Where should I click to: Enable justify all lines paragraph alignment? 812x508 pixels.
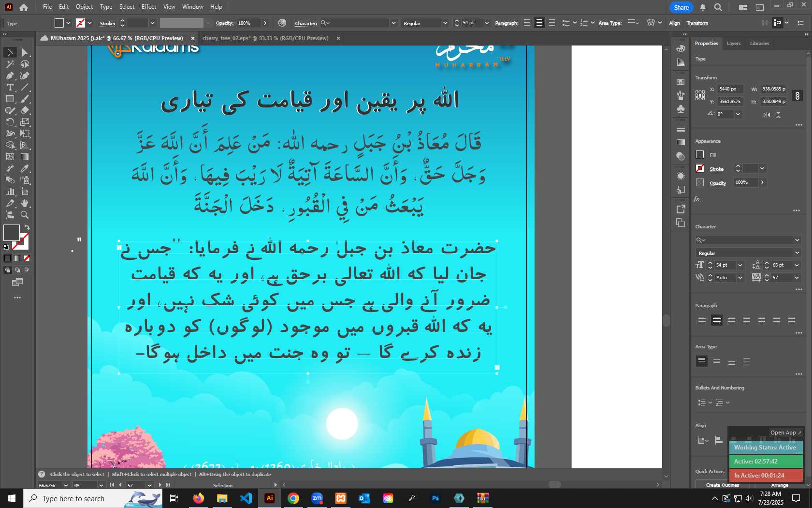tap(792, 320)
